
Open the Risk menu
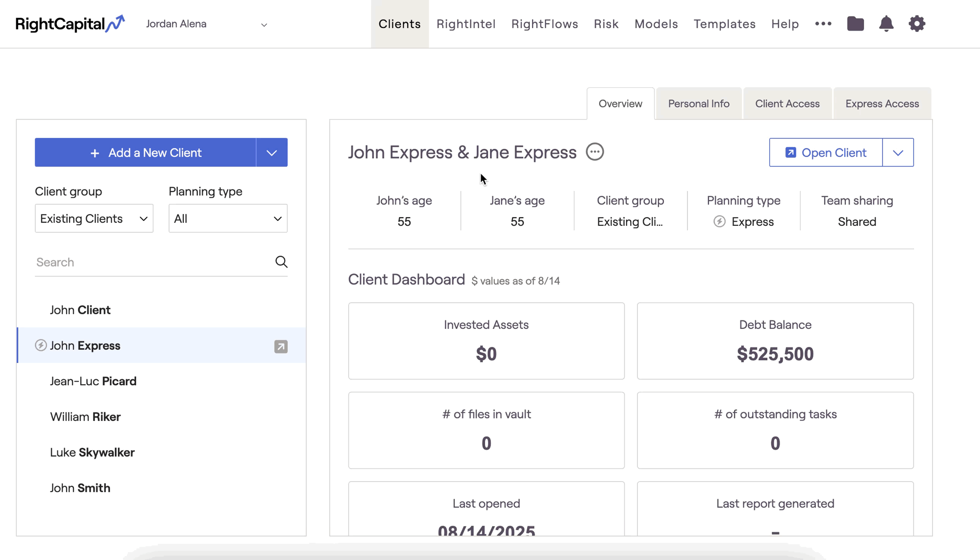click(606, 24)
